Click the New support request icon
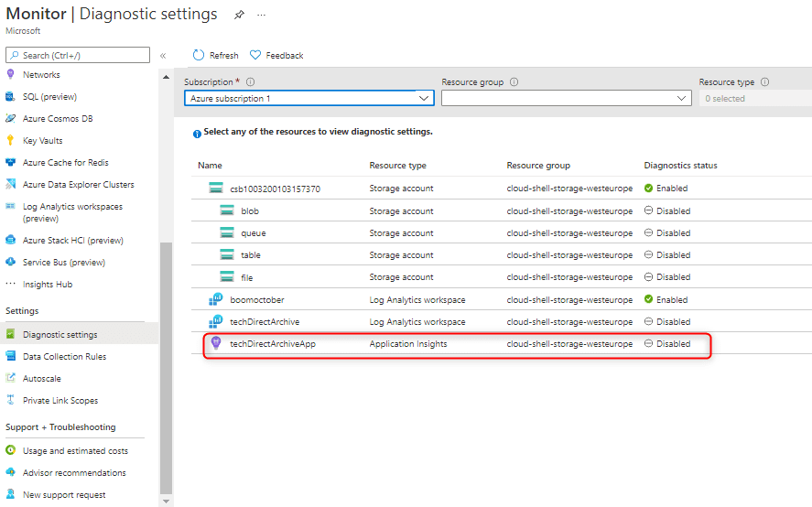The image size is (812, 507). pos(10,494)
